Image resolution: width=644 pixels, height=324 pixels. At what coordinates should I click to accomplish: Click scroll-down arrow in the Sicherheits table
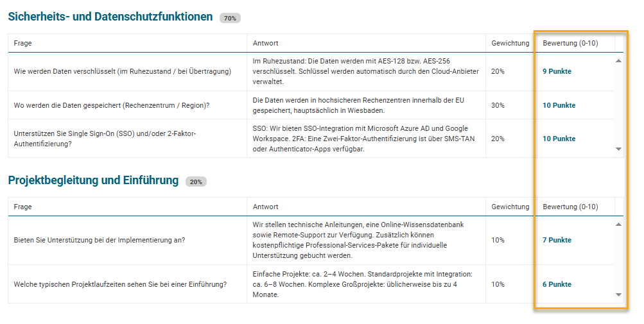(x=618, y=149)
